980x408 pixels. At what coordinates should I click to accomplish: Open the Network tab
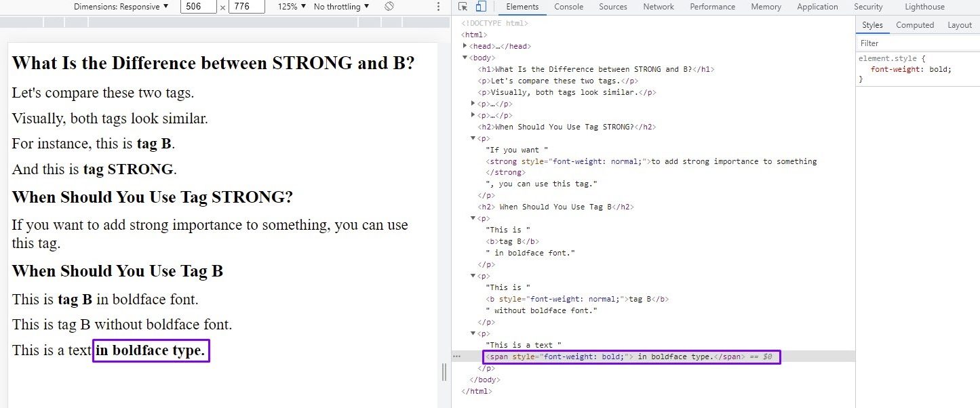click(x=658, y=6)
